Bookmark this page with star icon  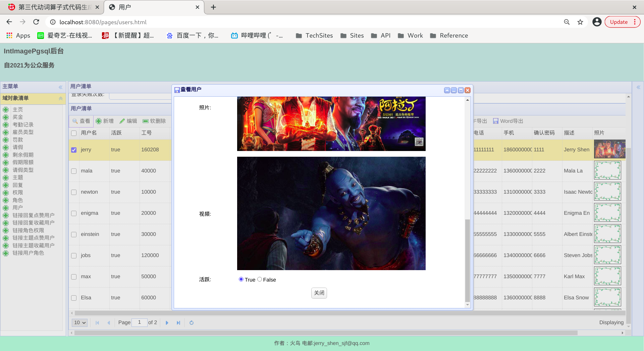pos(580,22)
